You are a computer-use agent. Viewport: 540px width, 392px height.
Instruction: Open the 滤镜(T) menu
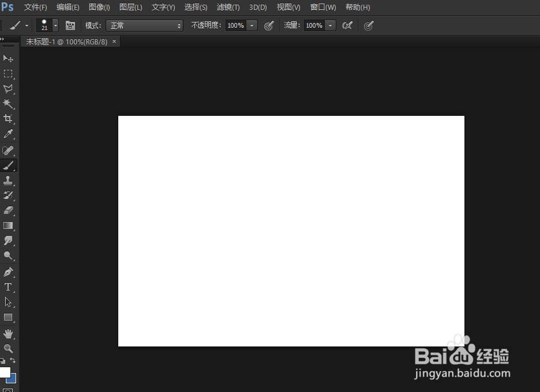pos(228,7)
